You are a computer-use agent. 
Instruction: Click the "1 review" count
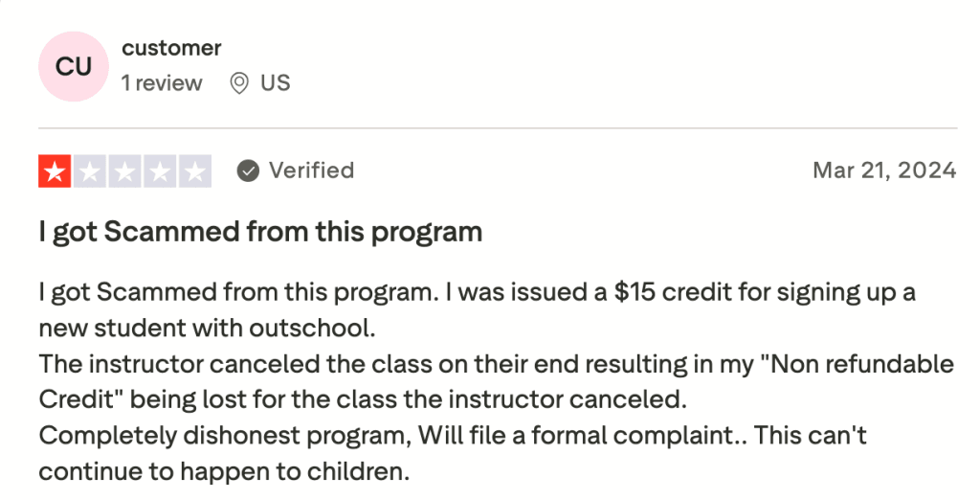point(162,83)
